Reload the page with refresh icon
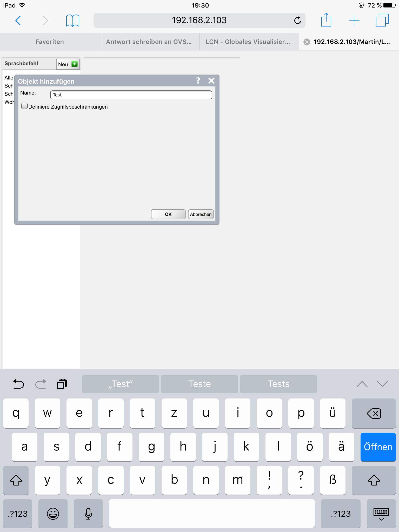 tap(297, 20)
